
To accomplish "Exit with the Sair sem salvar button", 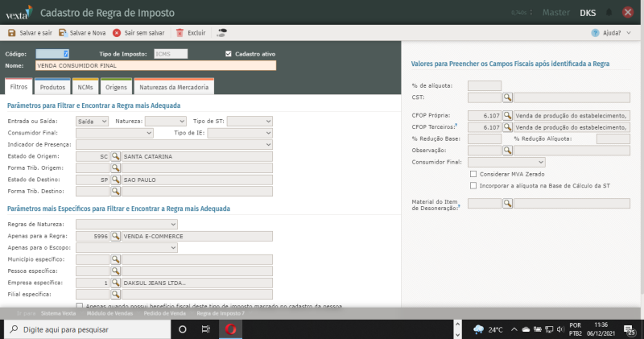I will point(139,33).
